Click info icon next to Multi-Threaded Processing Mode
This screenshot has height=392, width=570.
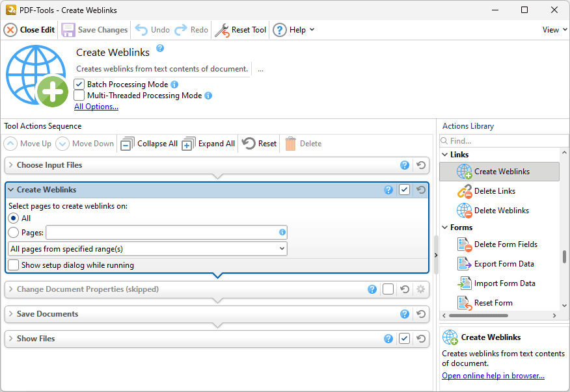click(208, 96)
